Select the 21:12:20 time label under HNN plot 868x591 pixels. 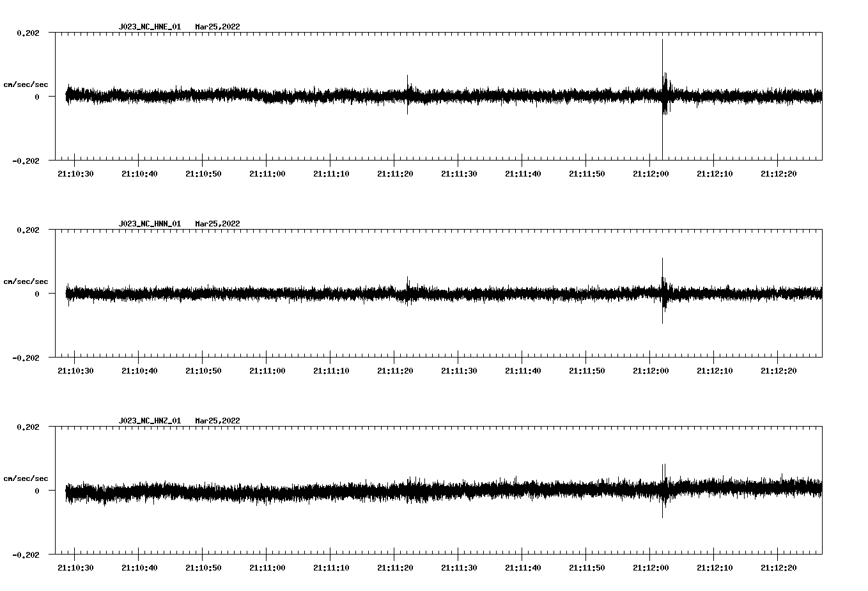[779, 370]
